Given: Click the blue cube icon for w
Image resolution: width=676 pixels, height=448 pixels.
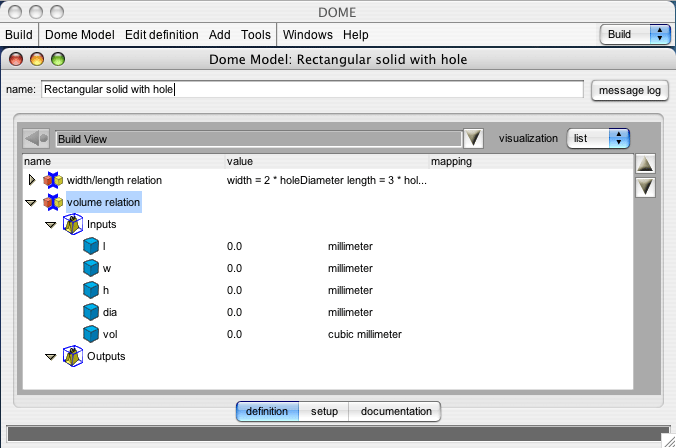Looking at the screenshot, I should [91, 268].
